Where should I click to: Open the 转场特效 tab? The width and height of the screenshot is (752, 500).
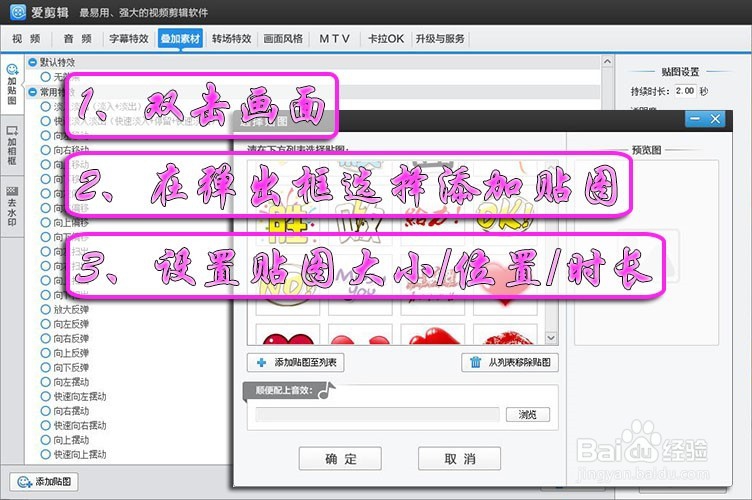[x=232, y=39]
